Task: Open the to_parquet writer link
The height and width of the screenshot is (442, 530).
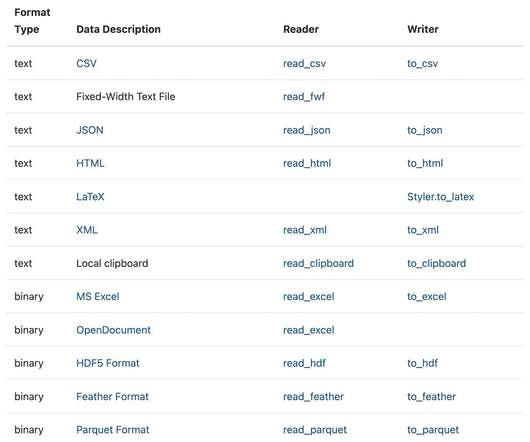Action: 433,430
